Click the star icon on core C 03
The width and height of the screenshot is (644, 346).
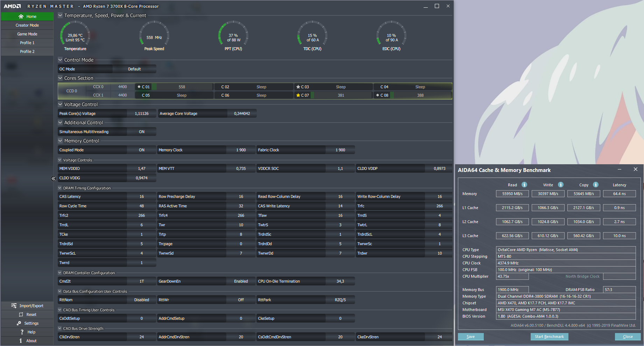298,87
